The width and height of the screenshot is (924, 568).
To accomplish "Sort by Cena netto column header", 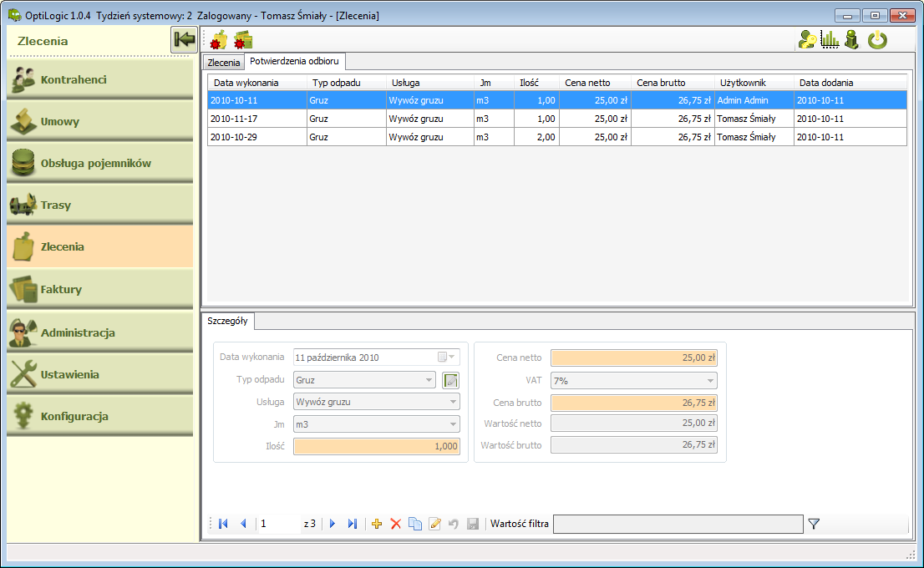I will 595,83.
